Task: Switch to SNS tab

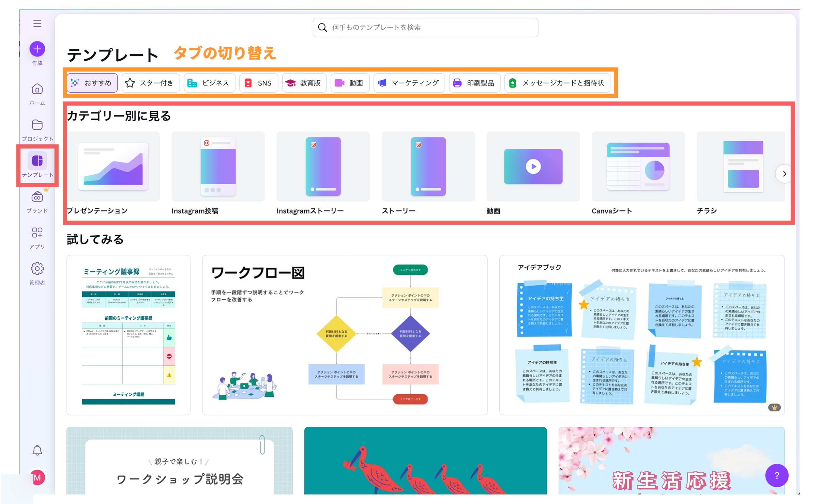Action: [259, 83]
